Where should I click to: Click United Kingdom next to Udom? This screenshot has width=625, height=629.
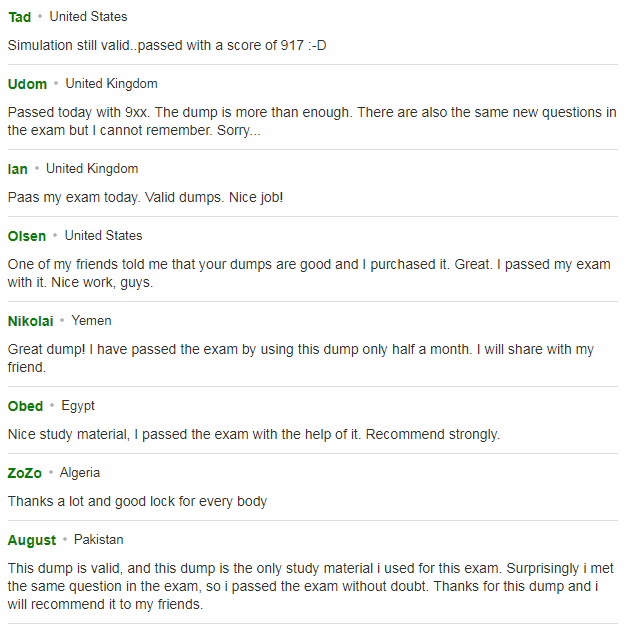click(x=112, y=83)
